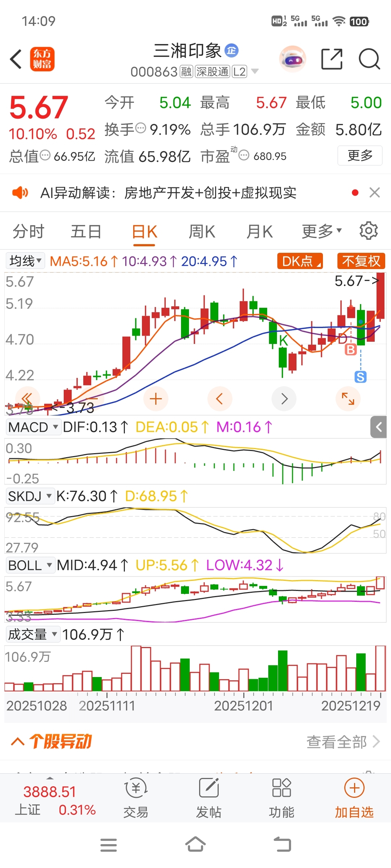Move chart left with previous arrow
The image size is (391, 868).
(220, 399)
